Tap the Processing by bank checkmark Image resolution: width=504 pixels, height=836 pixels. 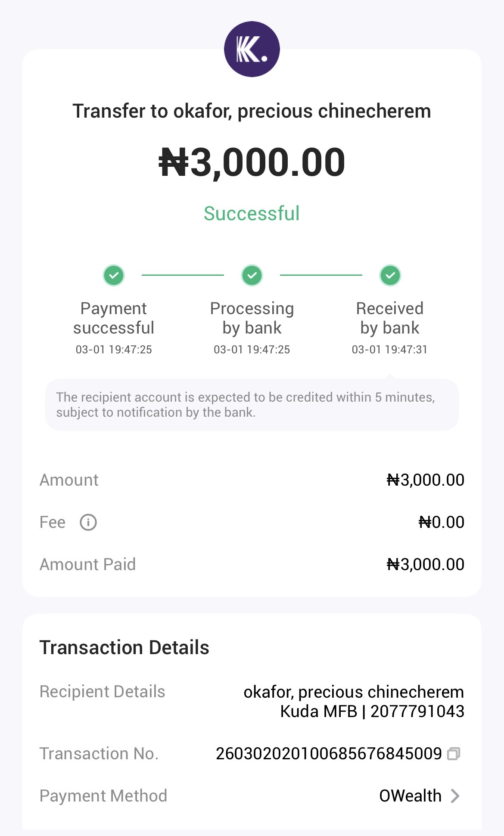252,275
